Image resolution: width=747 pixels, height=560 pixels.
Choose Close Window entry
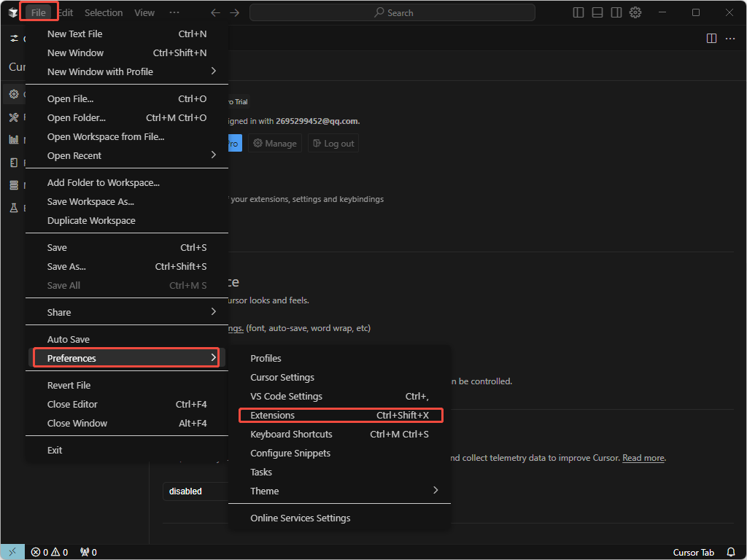(x=127, y=424)
